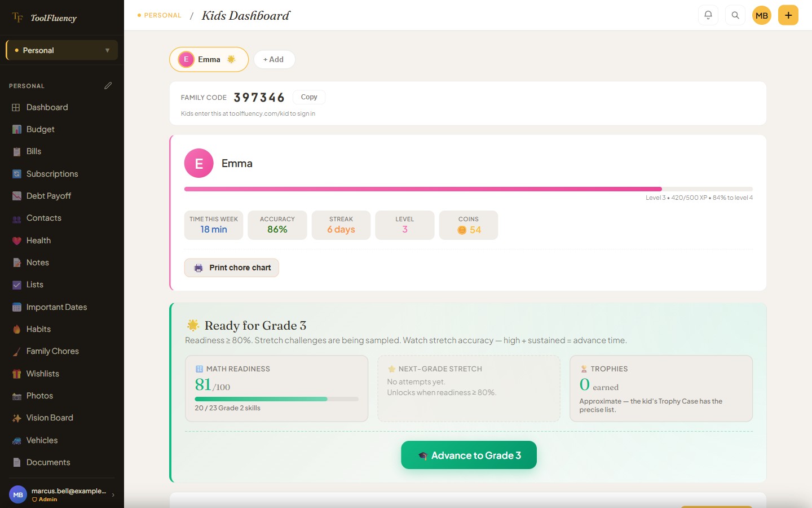Click the Subscriptions icon in sidebar
Screen dimensions: 812x508
click(x=16, y=174)
